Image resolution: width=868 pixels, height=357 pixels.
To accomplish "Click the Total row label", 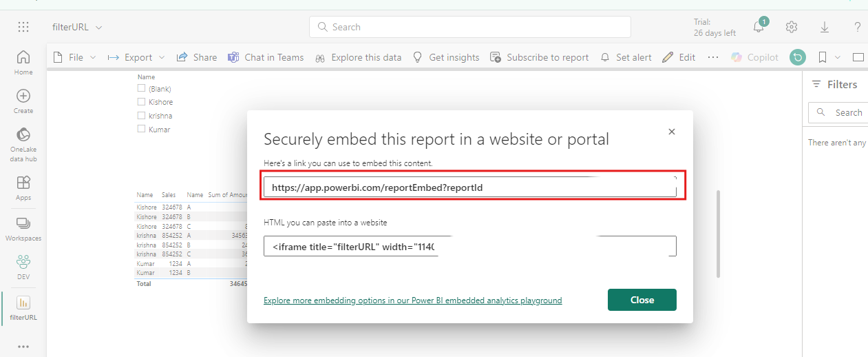I will coord(143,284).
